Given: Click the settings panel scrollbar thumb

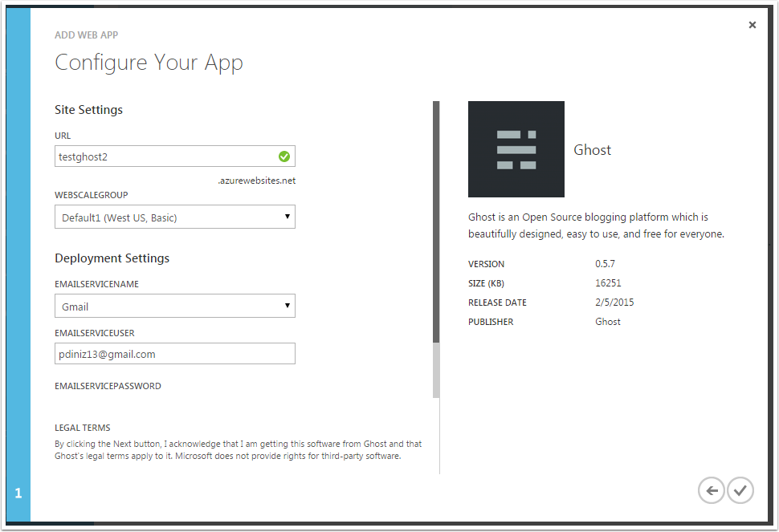Looking at the screenshot, I should 436,221.
